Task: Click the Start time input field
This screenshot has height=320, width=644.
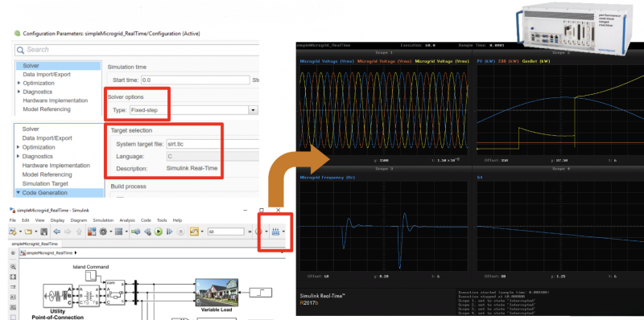Action: 195,80
